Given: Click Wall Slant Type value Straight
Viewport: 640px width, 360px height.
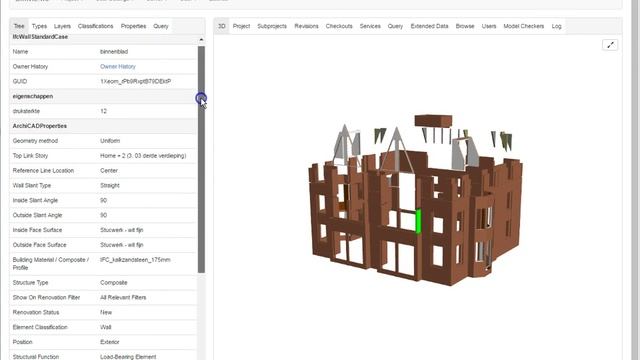Looking at the screenshot, I should point(109,185).
